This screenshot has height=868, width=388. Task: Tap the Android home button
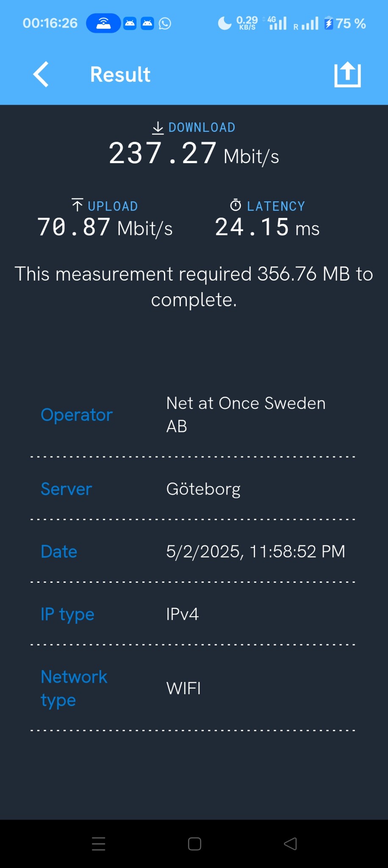(194, 844)
